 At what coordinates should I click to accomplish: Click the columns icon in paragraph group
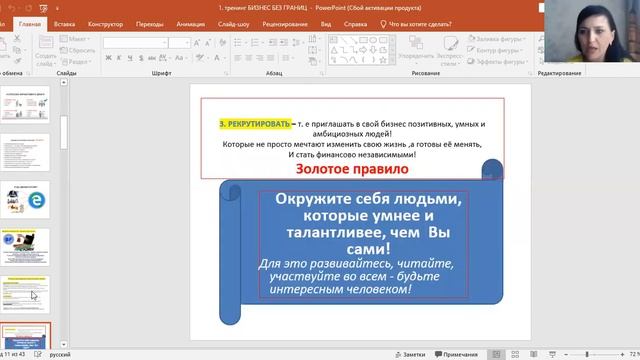(287, 58)
